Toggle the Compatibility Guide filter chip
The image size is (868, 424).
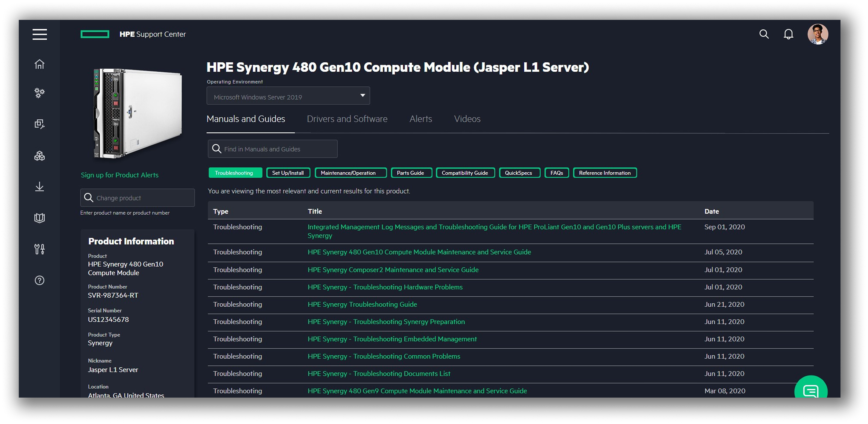pyautogui.click(x=465, y=173)
